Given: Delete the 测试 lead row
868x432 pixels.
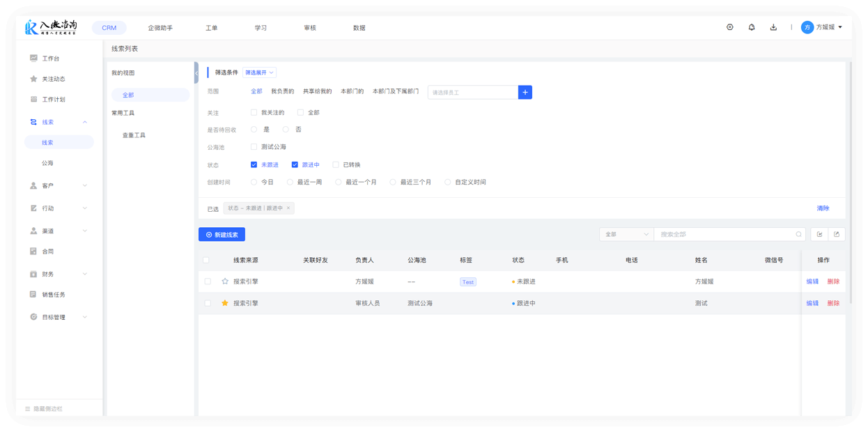Looking at the screenshot, I should tap(833, 303).
